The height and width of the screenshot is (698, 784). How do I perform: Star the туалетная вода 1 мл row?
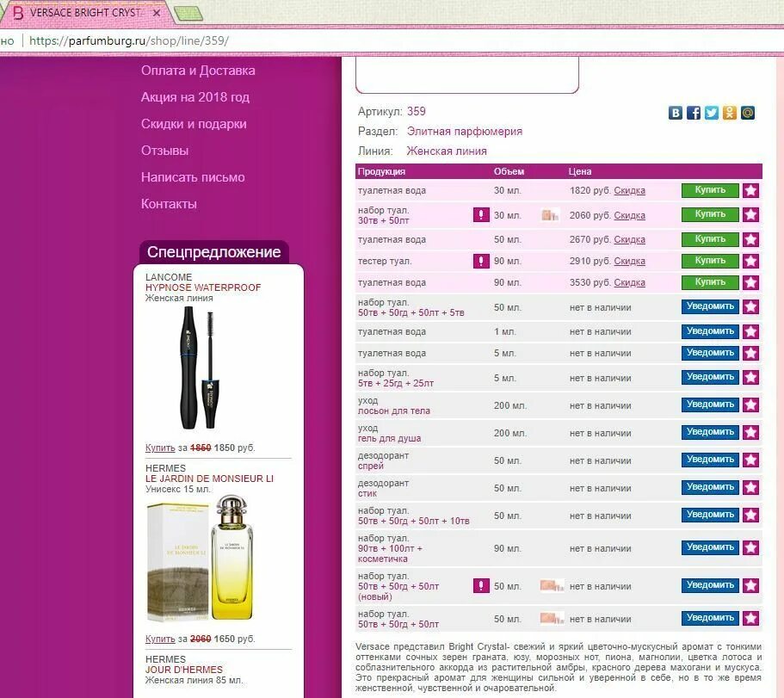(750, 331)
